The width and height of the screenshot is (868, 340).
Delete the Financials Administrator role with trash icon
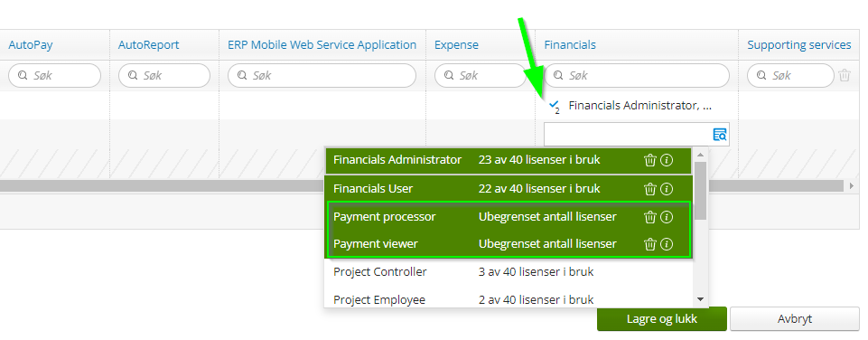coord(650,160)
